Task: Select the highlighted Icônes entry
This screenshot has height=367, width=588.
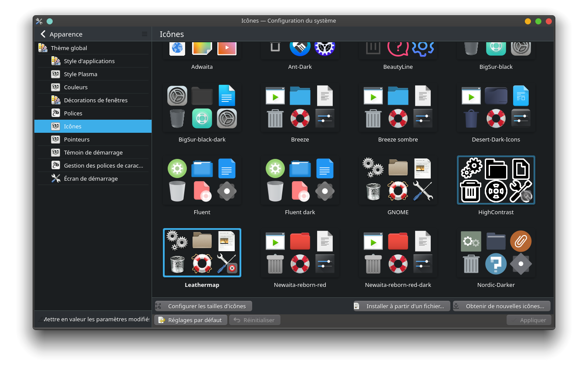Action: point(93,126)
